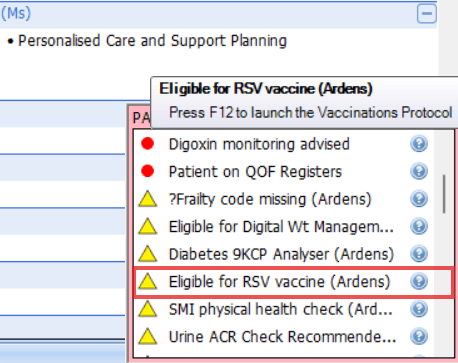The height and width of the screenshot is (363, 458).
Task: Click help icon for Urine ACR Check
Action: (419, 336)
